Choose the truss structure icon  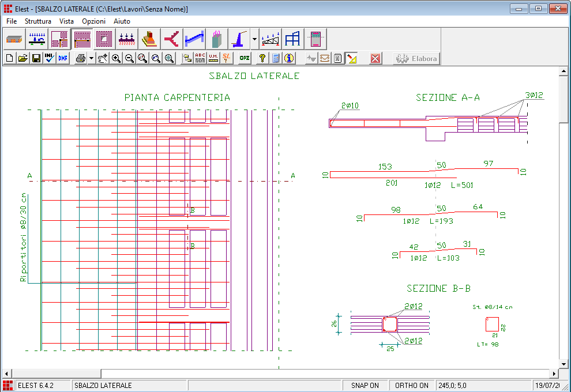coord(271,39)
